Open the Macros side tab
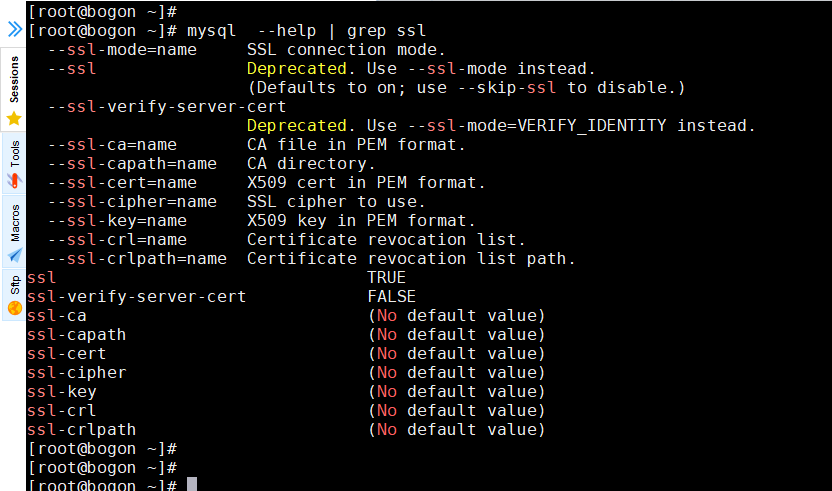Image resolution: width=832 pixels, height=491 pixels. click(x=13, y=231)
